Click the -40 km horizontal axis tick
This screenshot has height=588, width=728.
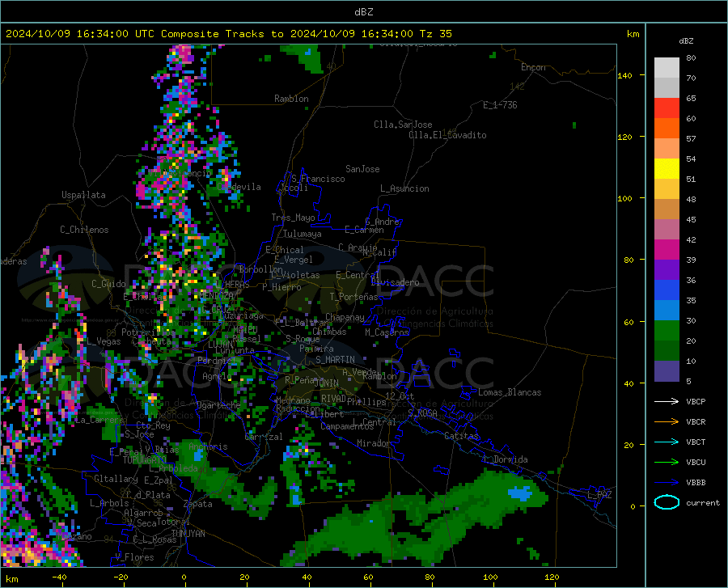coord(59,577)
